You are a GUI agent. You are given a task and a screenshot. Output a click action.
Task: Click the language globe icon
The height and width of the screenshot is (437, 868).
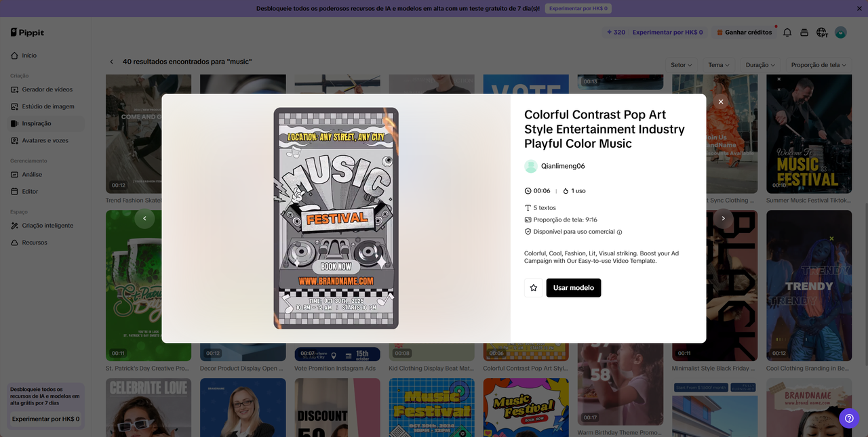(822, 33)
